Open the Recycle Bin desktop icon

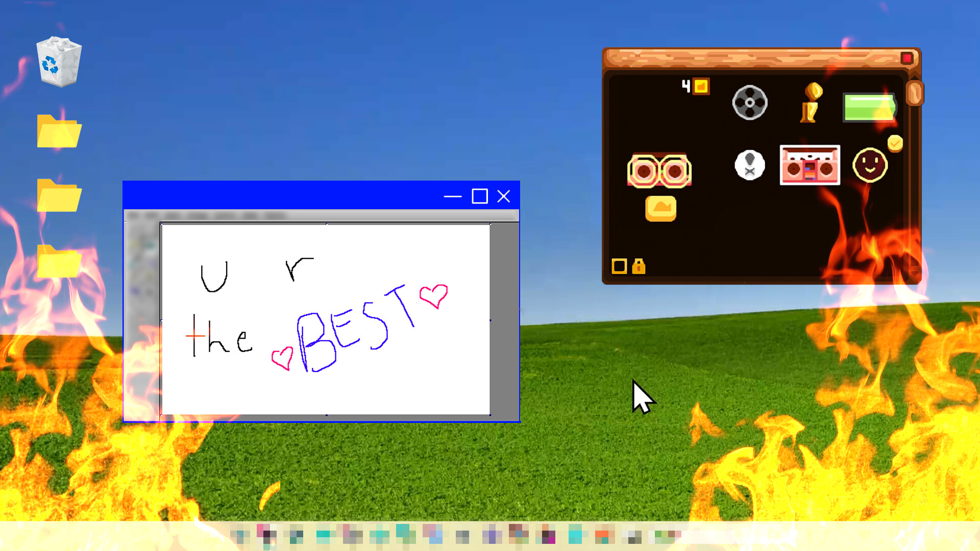pyautogui.click(x=59, y=62)
